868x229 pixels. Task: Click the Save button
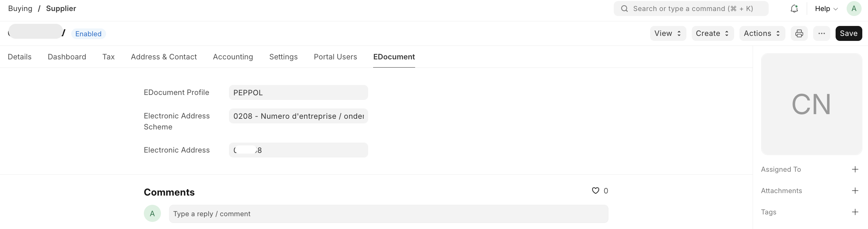(x=848, y=33)
